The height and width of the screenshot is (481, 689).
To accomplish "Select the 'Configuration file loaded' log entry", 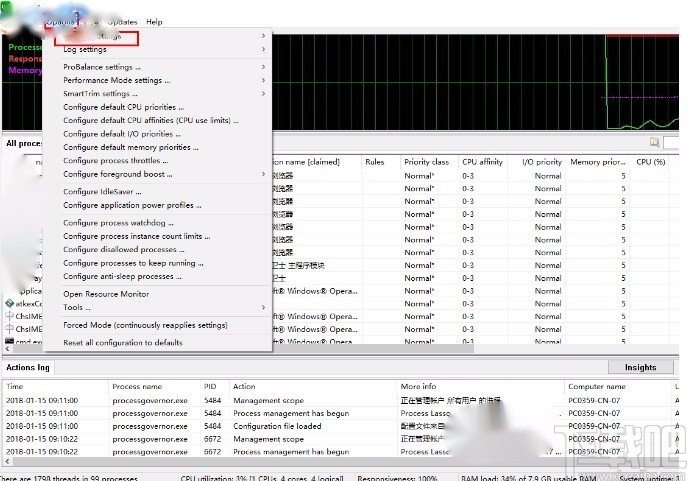I will pos(277,426).
